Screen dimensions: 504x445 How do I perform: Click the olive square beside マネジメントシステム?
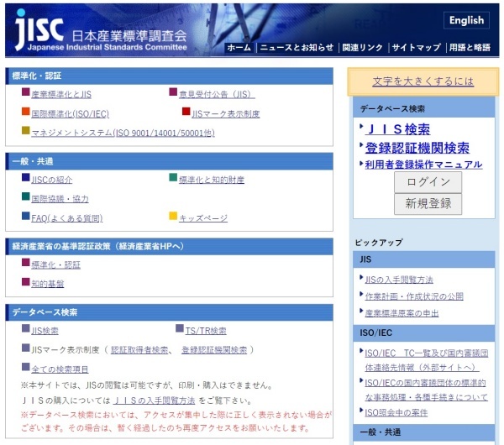point(25,132)
